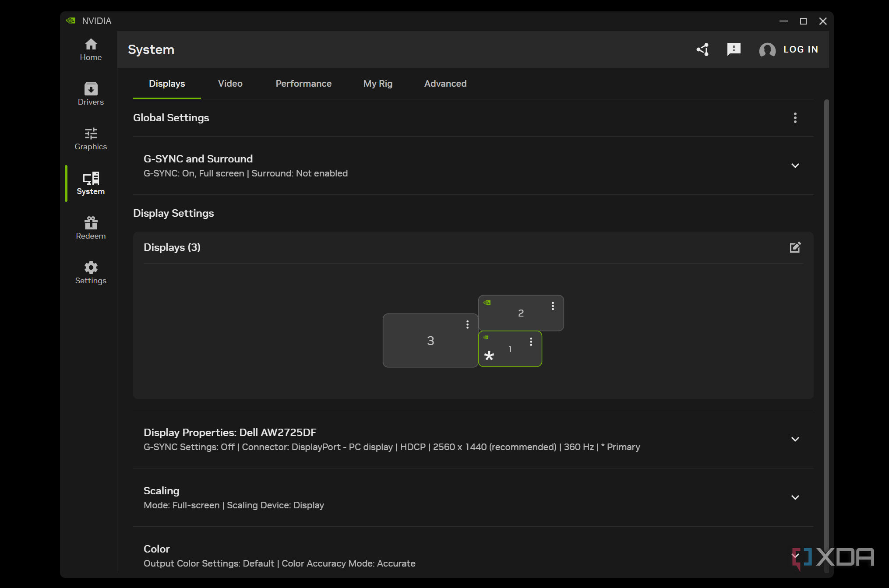Click the share icon in header

[x=703, y=49]
